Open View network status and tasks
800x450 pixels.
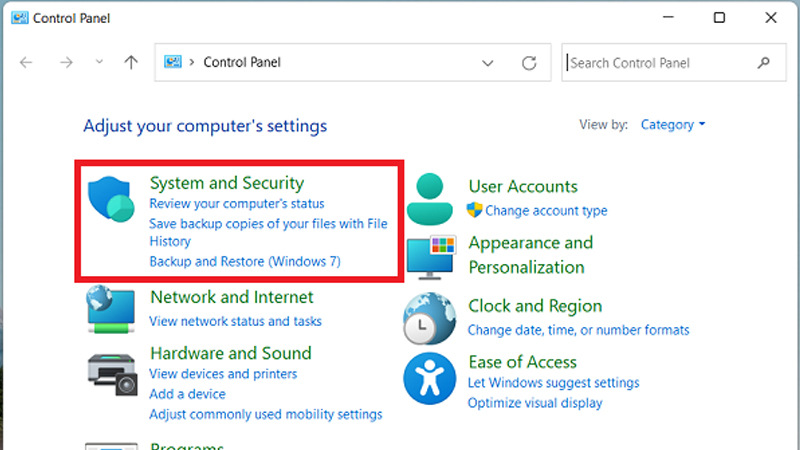235,321
